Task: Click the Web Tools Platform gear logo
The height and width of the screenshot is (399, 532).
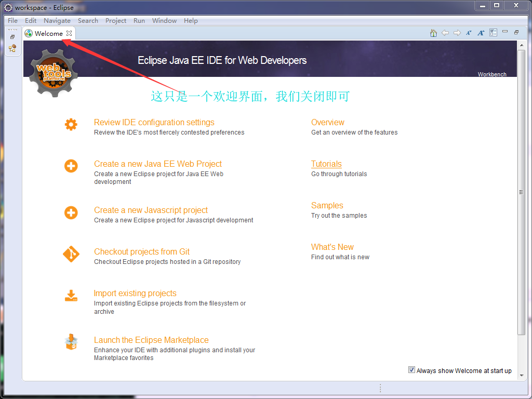Action: [54, 73]
